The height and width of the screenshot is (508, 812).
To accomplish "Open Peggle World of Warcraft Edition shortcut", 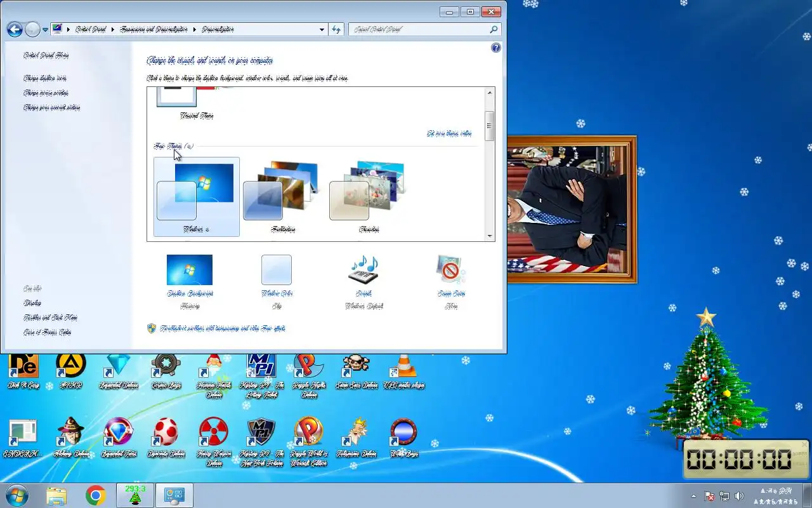I will point(309,442).
